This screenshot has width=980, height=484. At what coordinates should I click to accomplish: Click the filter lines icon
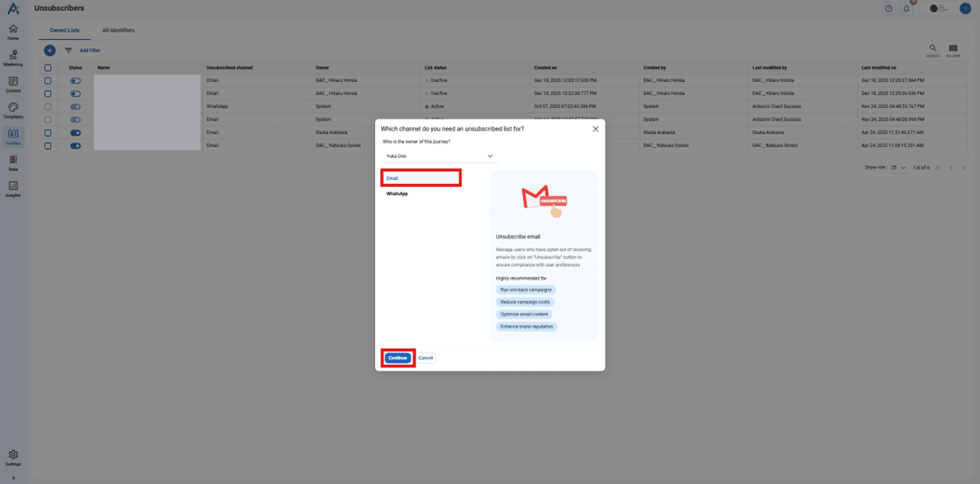tap(68, 51)
